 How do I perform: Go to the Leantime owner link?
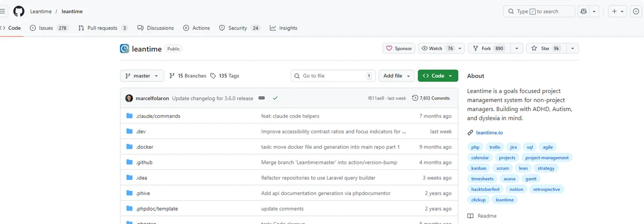pyautogui.click(x=41, y=11)
